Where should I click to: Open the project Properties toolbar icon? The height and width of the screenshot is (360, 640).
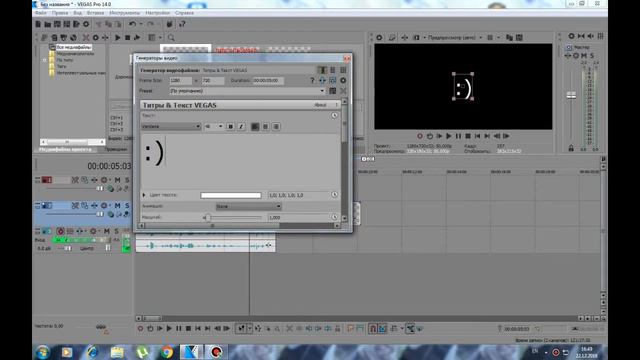[x=86, y=24]
